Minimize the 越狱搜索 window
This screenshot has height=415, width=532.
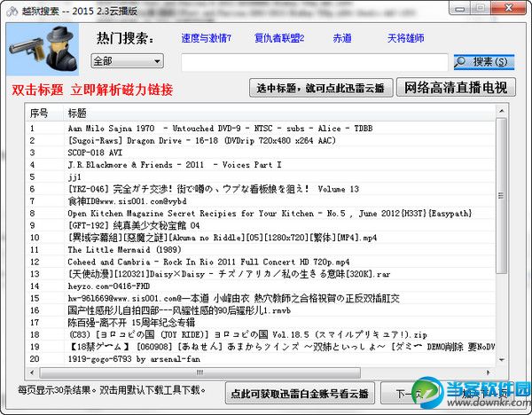pos(459,8)
